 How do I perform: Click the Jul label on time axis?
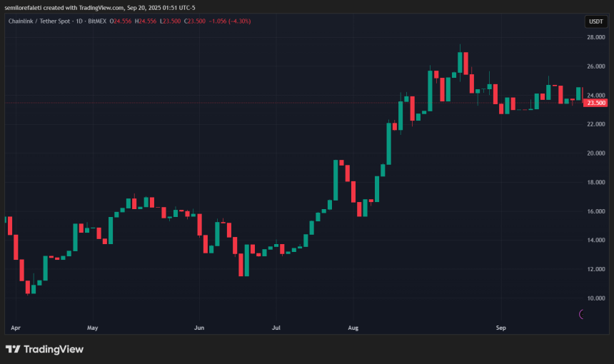tap(277, 328)
